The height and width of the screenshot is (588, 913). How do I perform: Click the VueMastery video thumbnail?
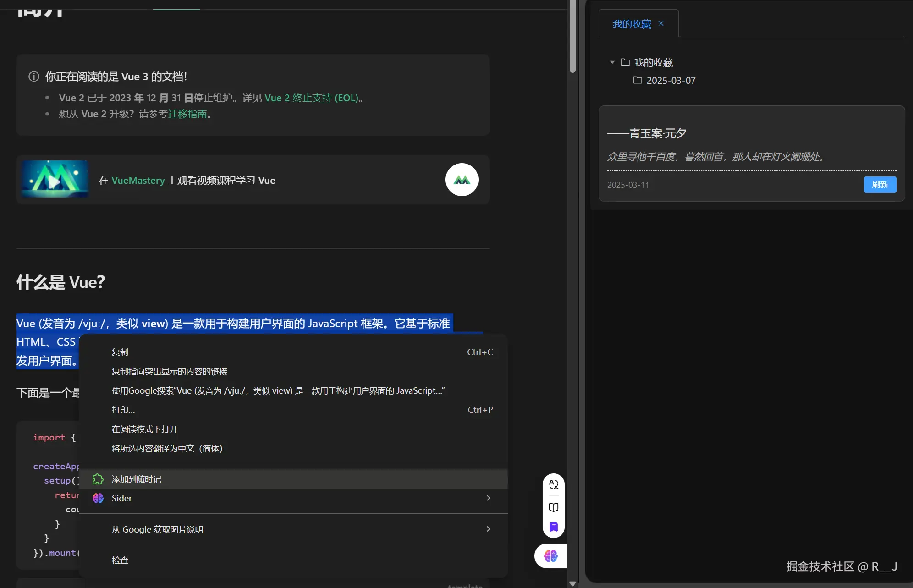click(x=55, y=180)
